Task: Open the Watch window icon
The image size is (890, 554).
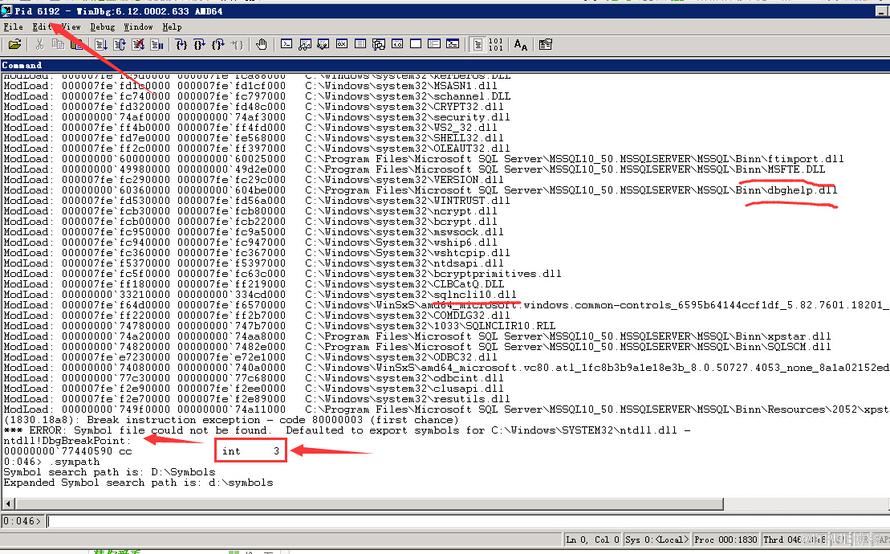Action: pos(305,44)
